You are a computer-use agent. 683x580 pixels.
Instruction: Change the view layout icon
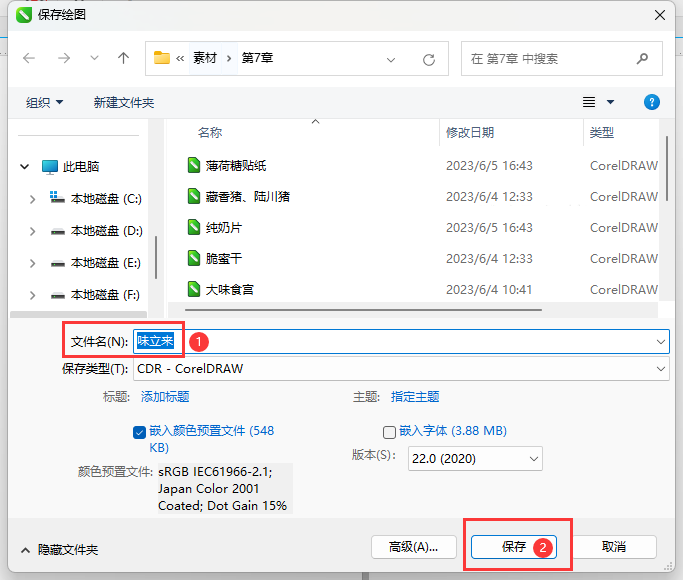click(589, 102)
